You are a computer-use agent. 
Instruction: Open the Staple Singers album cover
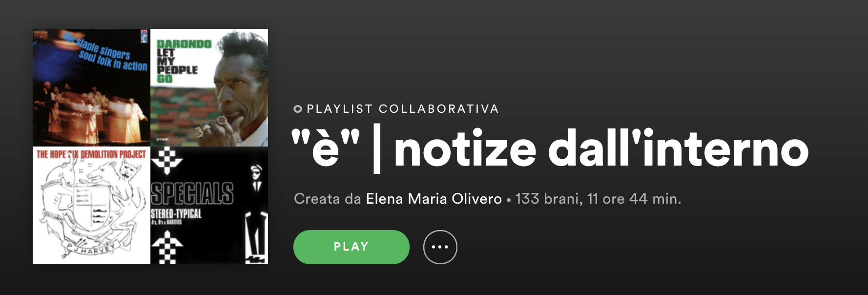click(x=91, y=87)
